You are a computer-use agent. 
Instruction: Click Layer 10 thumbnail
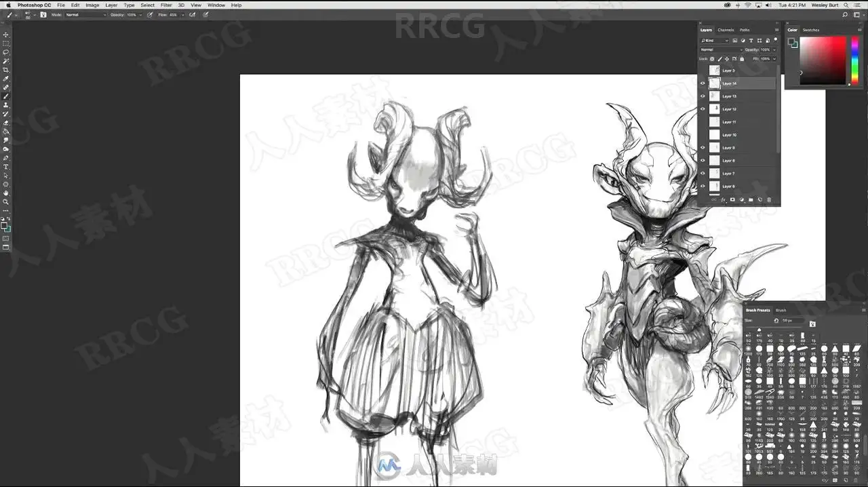[x=714, y=135]
